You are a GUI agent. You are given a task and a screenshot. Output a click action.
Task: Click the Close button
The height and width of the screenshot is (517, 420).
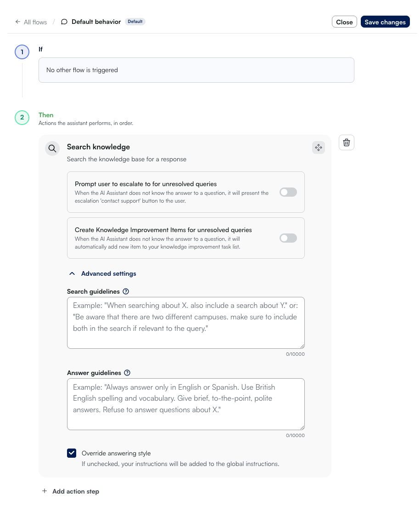click(344, 22)
